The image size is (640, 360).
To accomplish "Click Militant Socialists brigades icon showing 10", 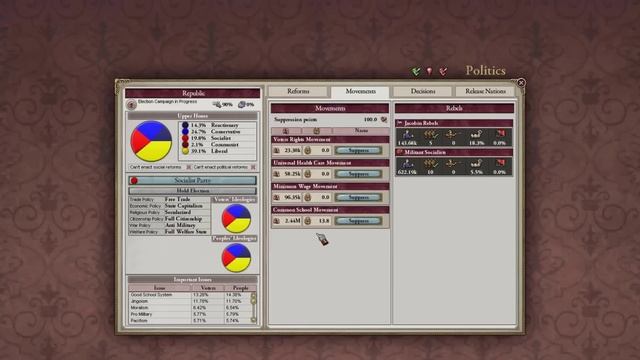I will click(430, 163).
